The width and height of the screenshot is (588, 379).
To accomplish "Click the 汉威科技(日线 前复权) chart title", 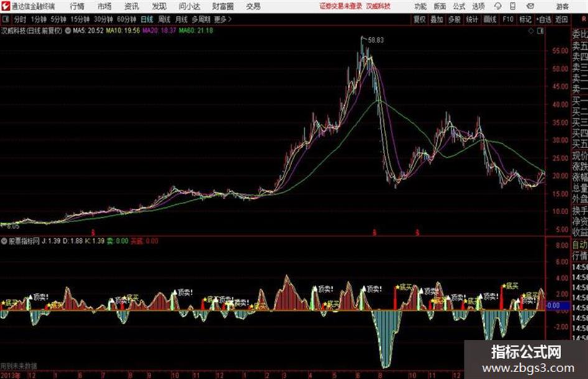I will pos(32,30).
